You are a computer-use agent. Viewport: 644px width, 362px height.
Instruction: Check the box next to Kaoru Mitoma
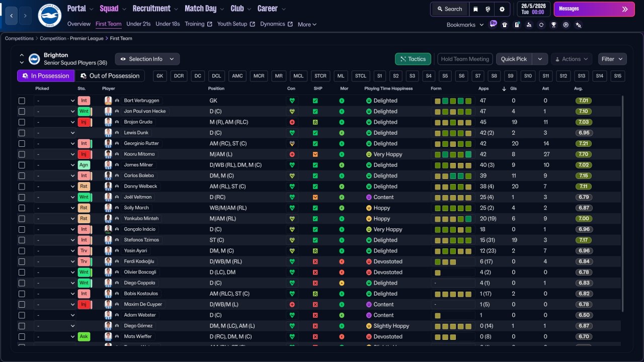(x=22, y=154)
